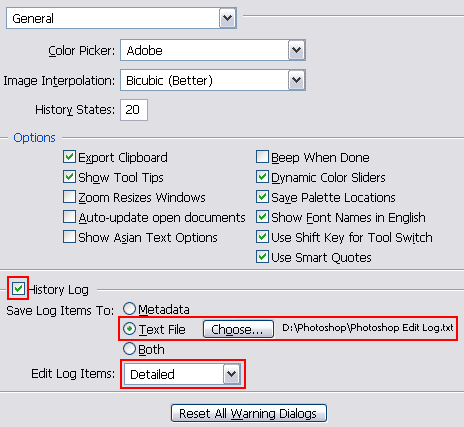Select the Text File radio button
464x427 pixels.
(x=129, y=329)
